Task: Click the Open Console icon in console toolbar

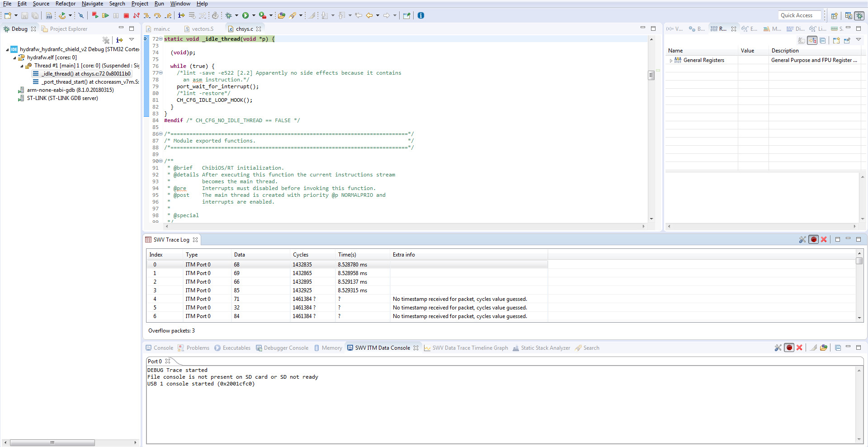Action: coord(824,347)
